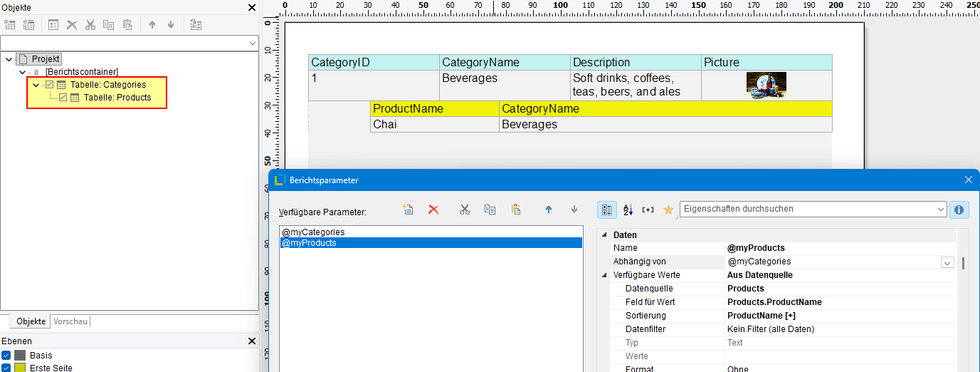Select the Objekte tab

[31, 321]
